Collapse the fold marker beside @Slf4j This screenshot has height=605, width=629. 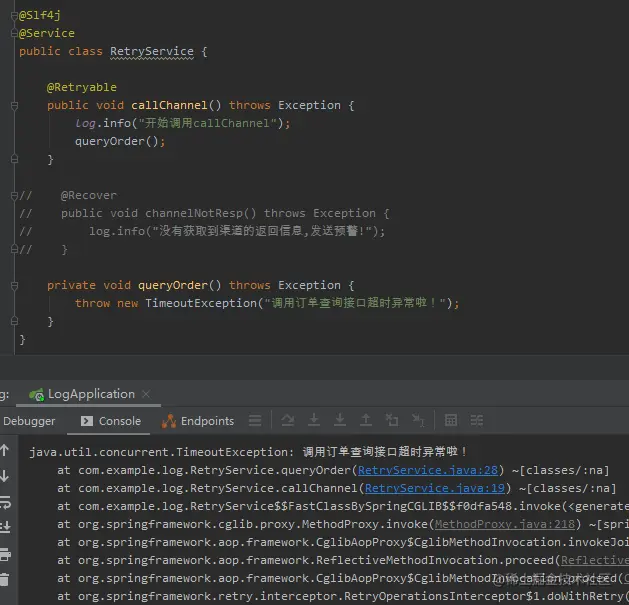14,15
